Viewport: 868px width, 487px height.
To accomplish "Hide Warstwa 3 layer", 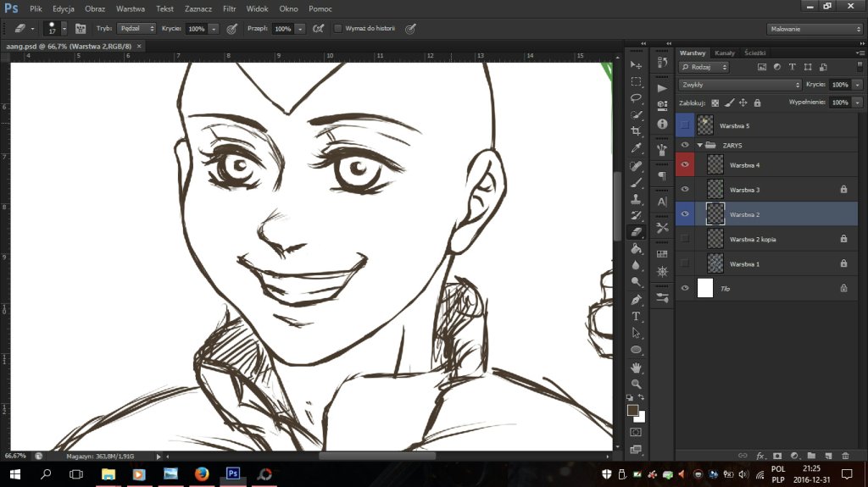I will click(685, 189).
